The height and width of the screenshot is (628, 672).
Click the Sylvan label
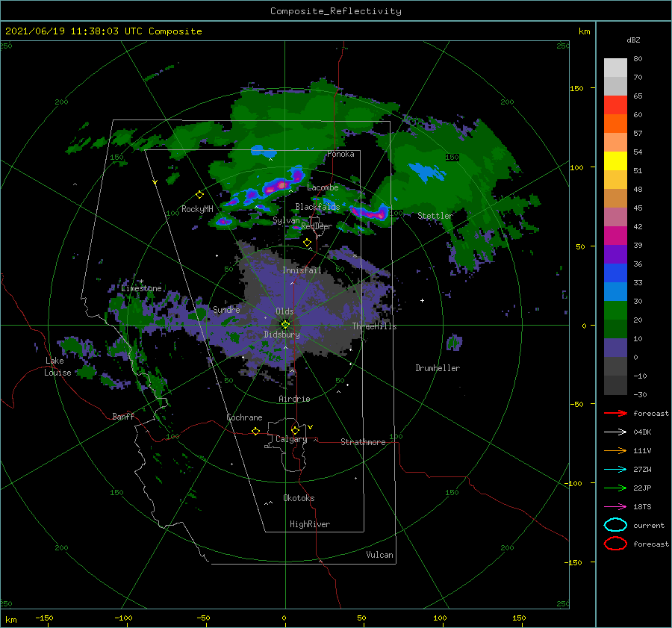[x=286, y=220]
